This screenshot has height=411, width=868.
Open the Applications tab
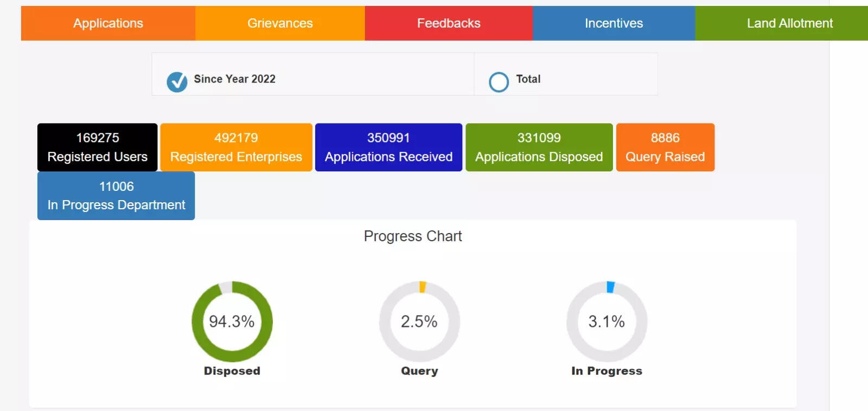(x=108, y=23)
